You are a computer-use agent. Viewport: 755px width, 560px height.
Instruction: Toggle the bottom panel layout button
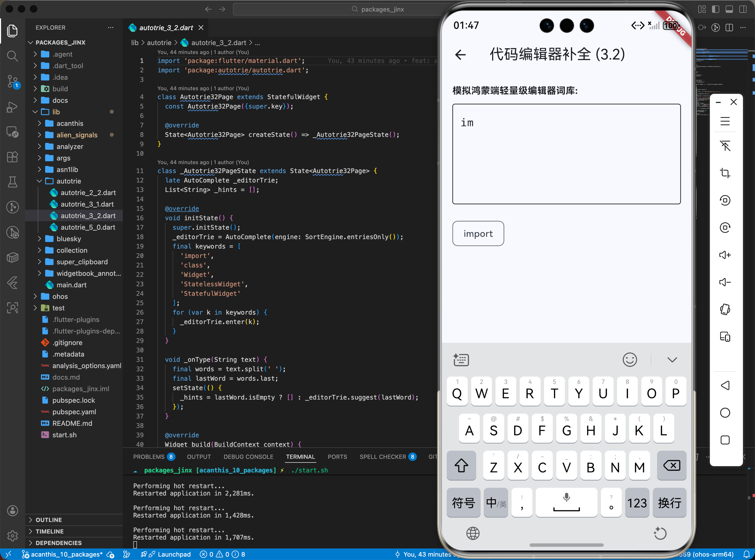729,9
